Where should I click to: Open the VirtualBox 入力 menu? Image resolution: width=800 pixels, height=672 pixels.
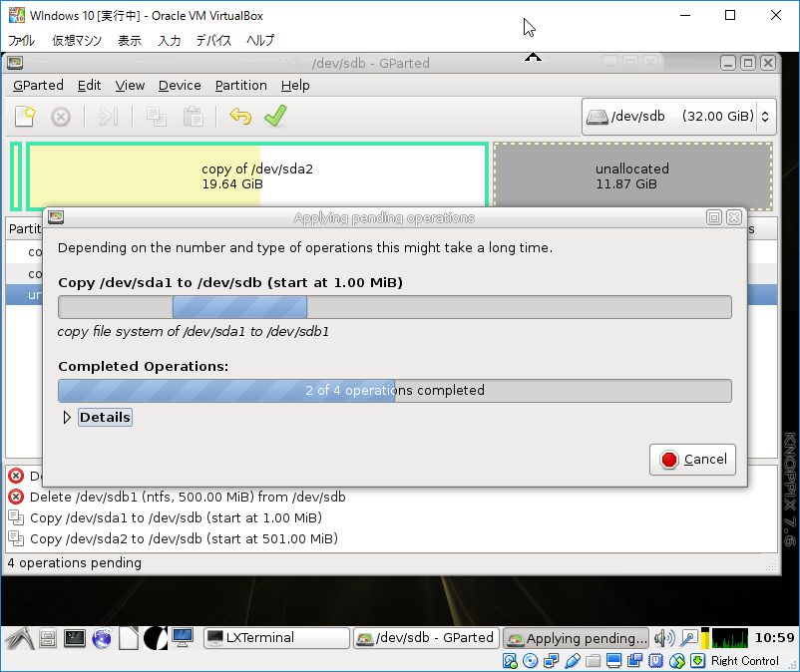[169, 40]
